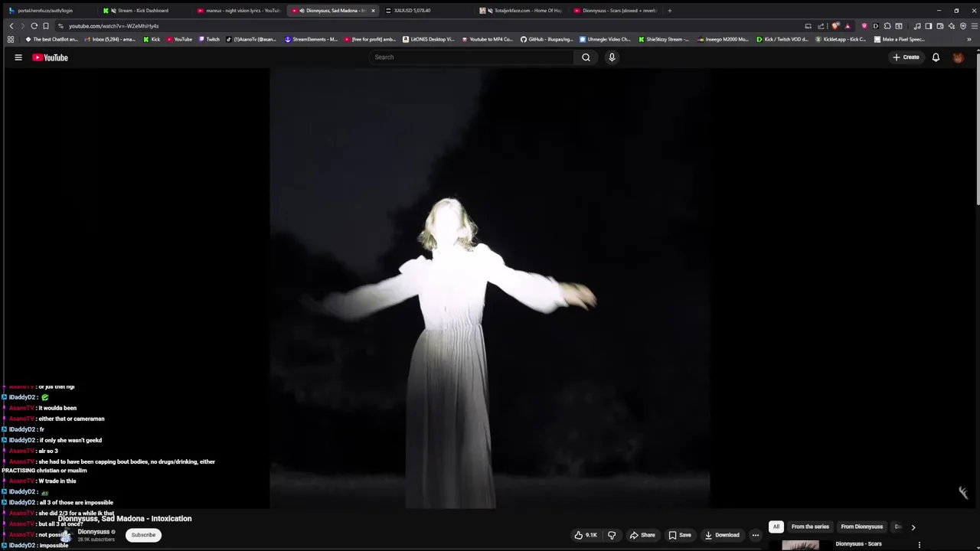Close the Dionnysuss, Sad Madona active tab
This screenshot has width=980, height=551.
pos(373,11)
